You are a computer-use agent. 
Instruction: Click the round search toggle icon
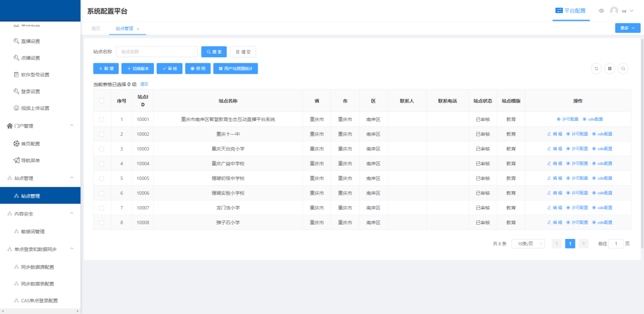coord(623,69)
